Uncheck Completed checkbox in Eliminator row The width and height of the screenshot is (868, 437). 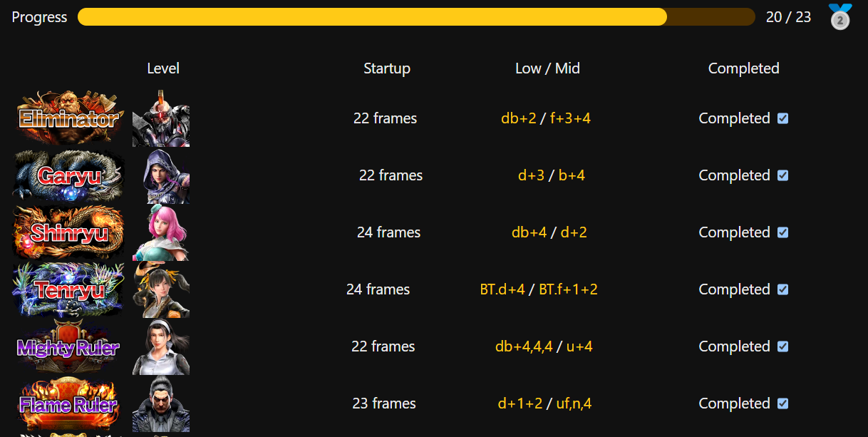click(782, 118)
